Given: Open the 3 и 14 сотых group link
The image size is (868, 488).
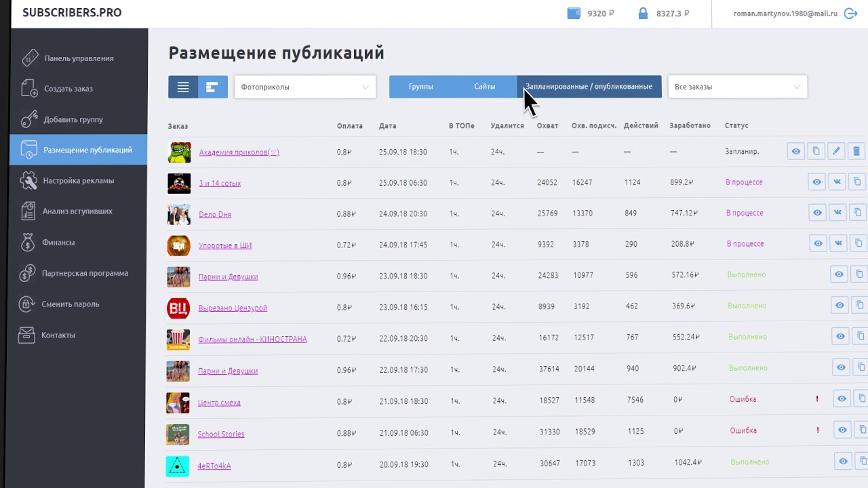Looking at the screenshot, I should (x=220, y=184).
